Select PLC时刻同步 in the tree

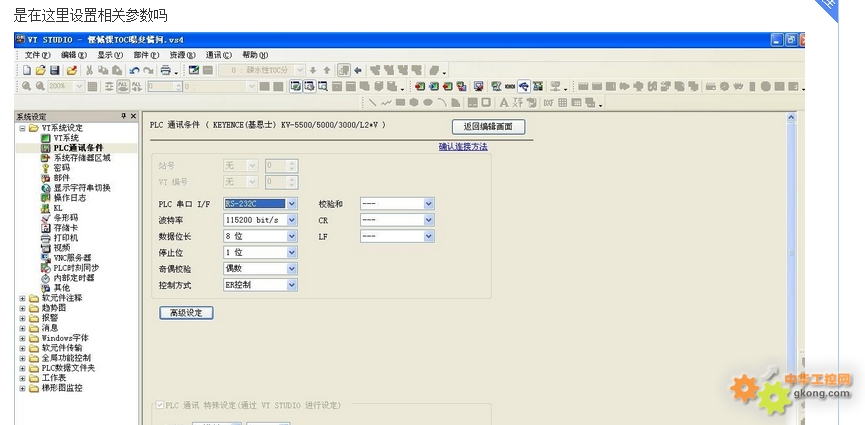[77, 268]
